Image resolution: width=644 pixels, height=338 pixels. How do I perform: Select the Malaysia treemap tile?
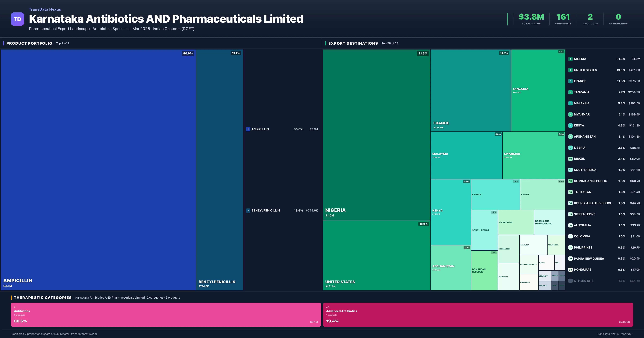(466, 155)
